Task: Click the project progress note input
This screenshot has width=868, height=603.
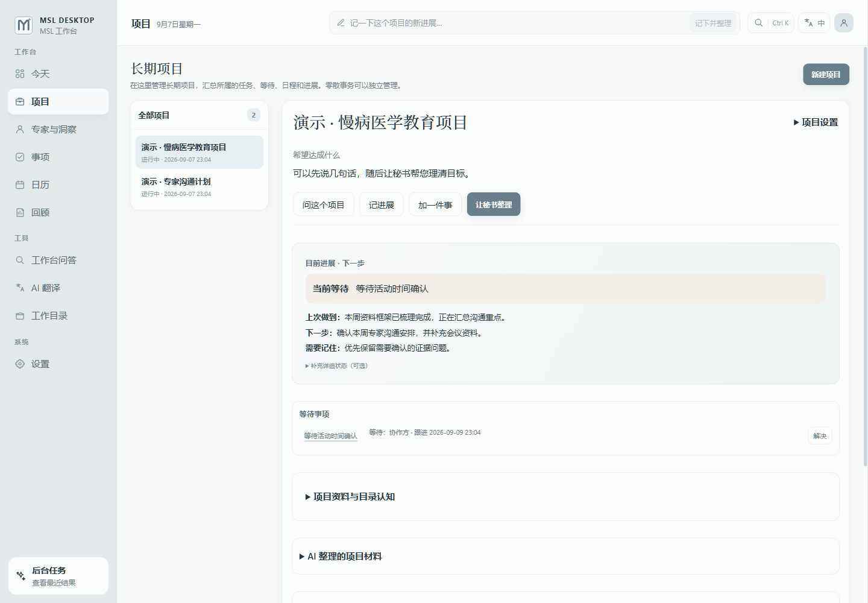Action: 517,23
